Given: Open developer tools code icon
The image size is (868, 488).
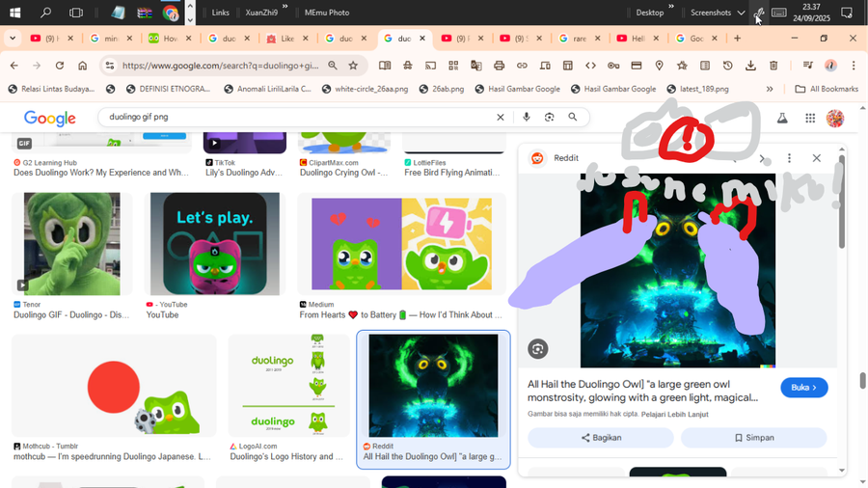Looking at the screenshot, I should pos(590,66).
